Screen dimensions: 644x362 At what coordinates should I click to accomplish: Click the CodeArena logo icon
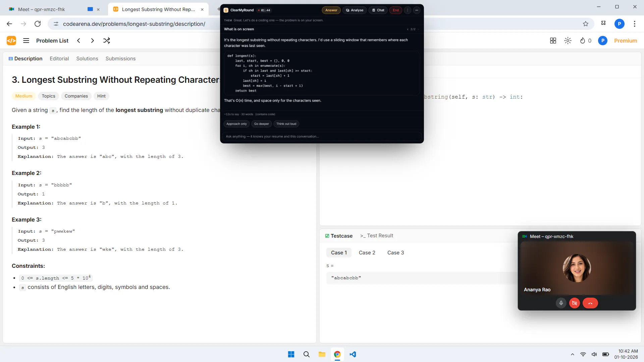[11, 41]
